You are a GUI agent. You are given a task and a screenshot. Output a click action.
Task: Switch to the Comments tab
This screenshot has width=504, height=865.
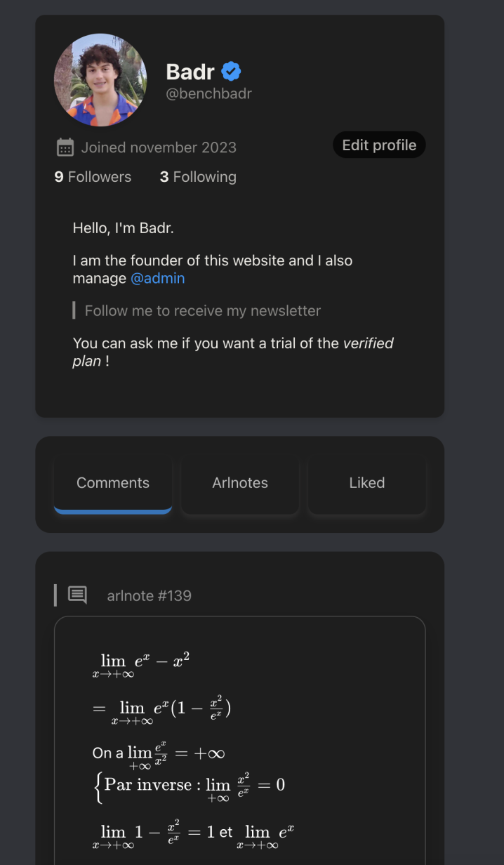tap(113, 483)
